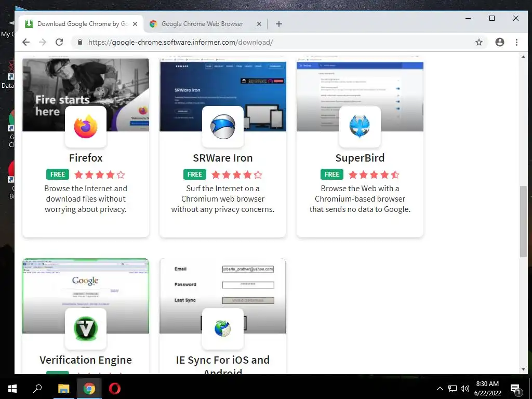Click the scrollbar up arrow
The height and width of the screenshot is (399, 532).
coord(523,57)
